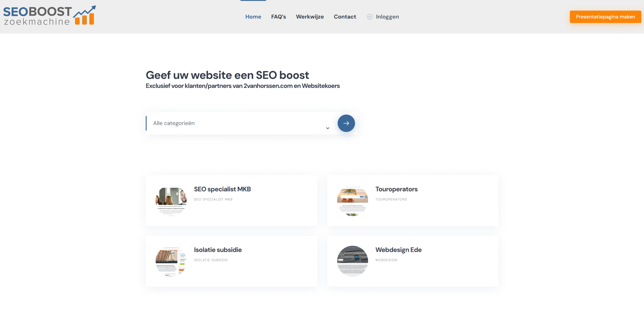This screenshot has width=644, height=325.
Task: Open Touroperators circular thumbnail
Action: [x=352, y=200]
